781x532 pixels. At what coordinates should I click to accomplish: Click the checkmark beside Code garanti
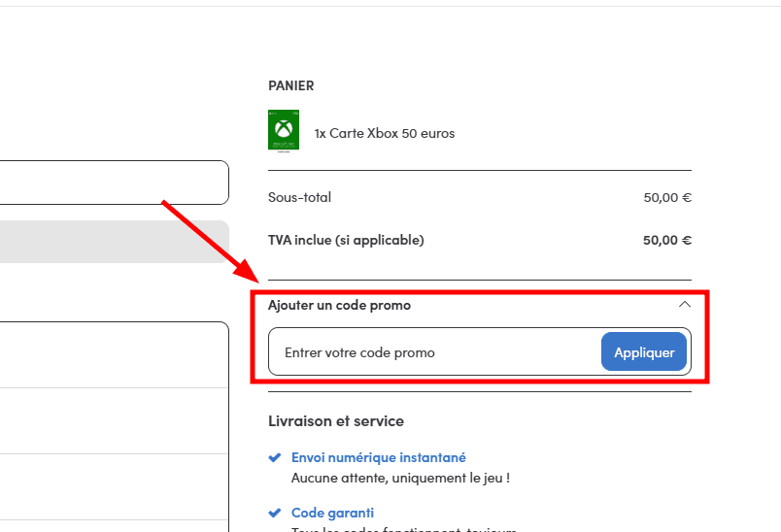tap(275, 513)
